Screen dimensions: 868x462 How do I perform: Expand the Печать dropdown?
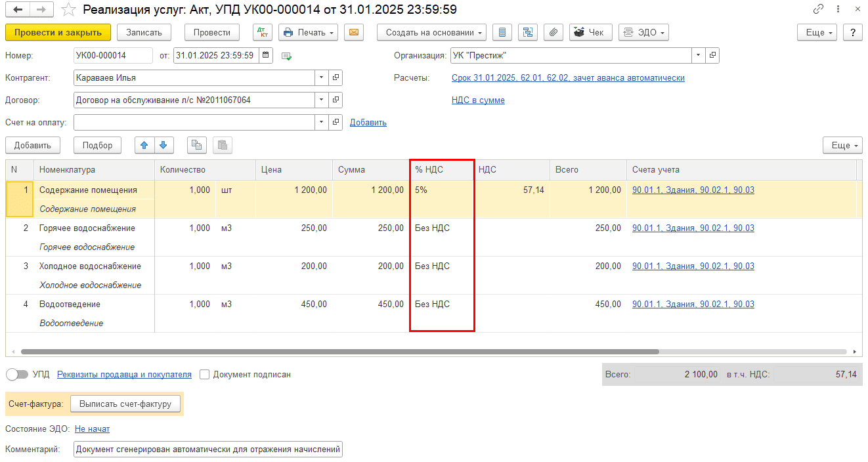coord(308,32)
